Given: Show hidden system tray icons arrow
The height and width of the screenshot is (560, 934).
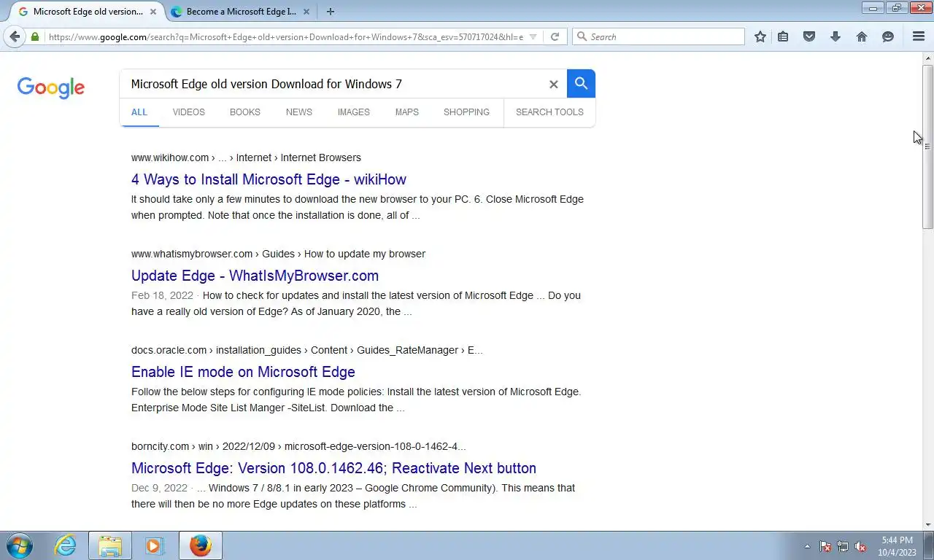Looking at the screenshot, I should click(807, 546).
